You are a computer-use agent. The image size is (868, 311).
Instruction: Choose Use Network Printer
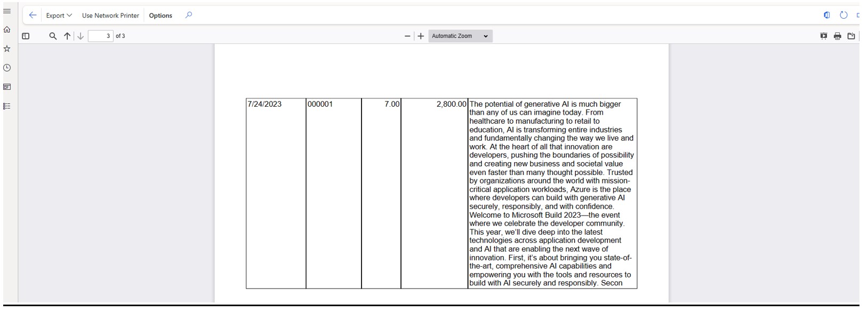(110, 15)
